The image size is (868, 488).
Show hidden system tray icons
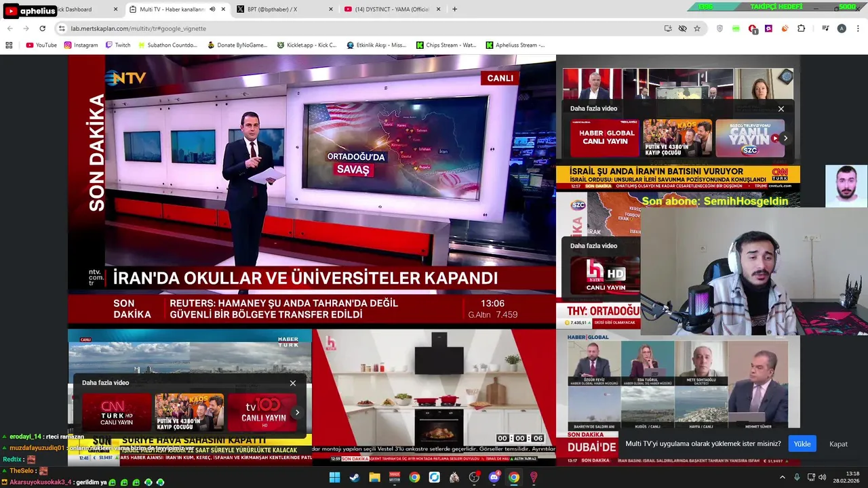coord(782,477)
